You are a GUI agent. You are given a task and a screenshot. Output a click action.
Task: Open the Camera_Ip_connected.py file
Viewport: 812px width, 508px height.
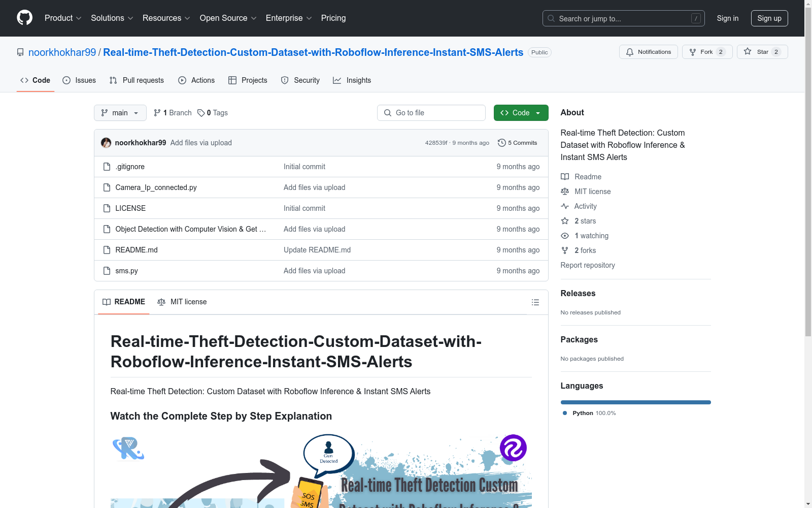pos(156,187)
